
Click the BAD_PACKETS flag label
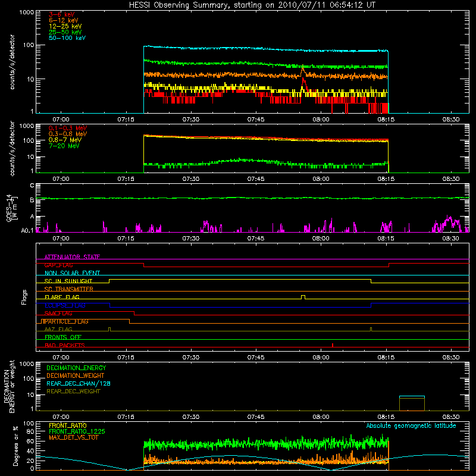[x=65, y=345]
